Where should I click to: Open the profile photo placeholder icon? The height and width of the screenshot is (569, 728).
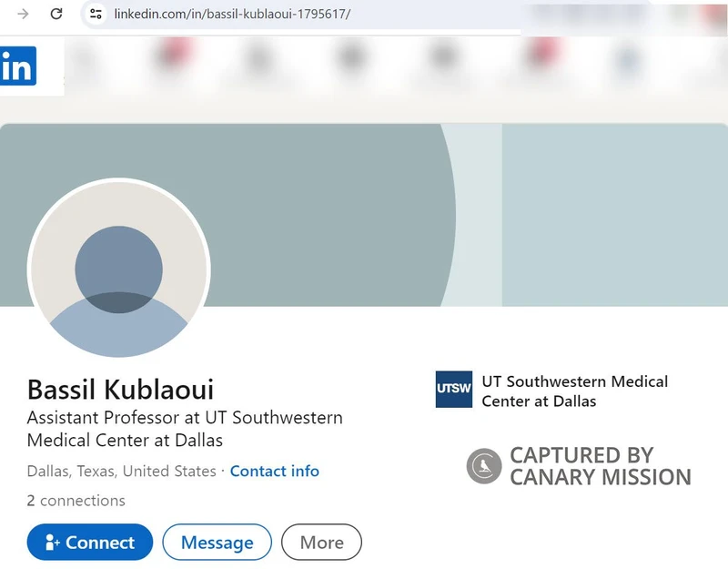[x=120, y=269]
